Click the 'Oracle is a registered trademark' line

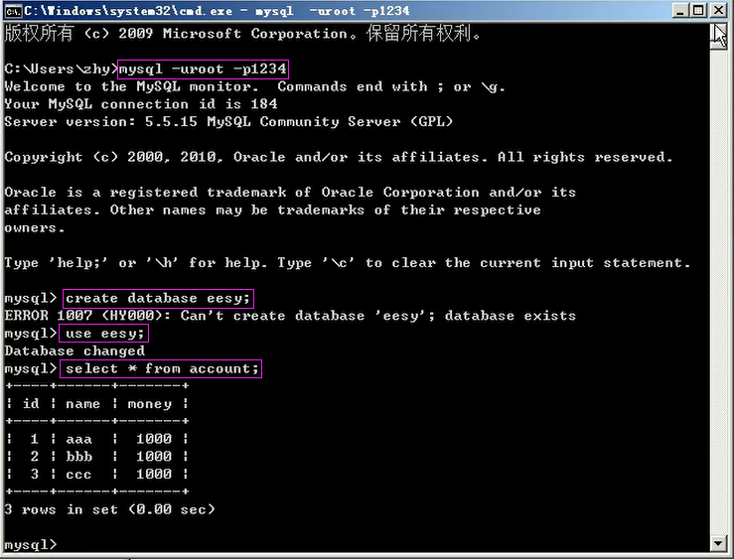pos(290,193)
